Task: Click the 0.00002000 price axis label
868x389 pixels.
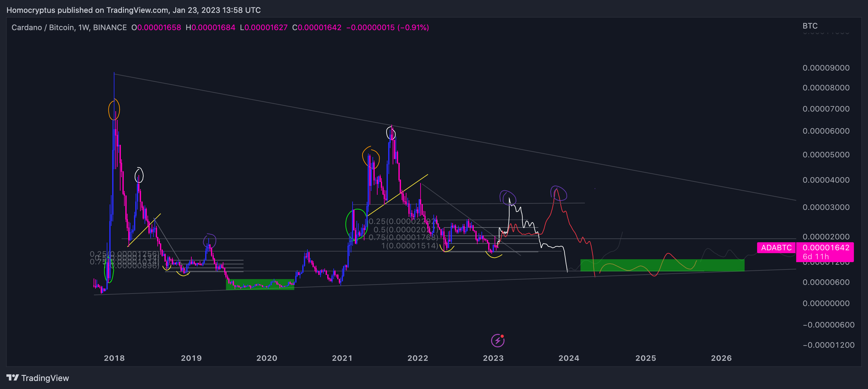Action: (x=826, y=236)
